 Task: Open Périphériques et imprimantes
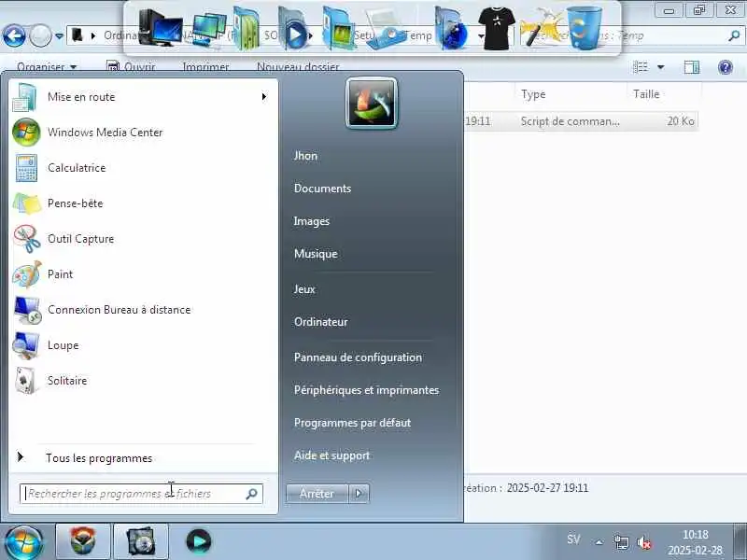coord(366,390)
